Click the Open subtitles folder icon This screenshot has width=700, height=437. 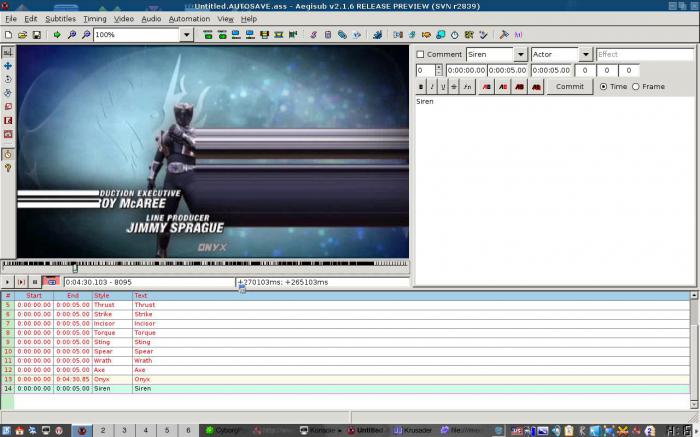point(22,34)
